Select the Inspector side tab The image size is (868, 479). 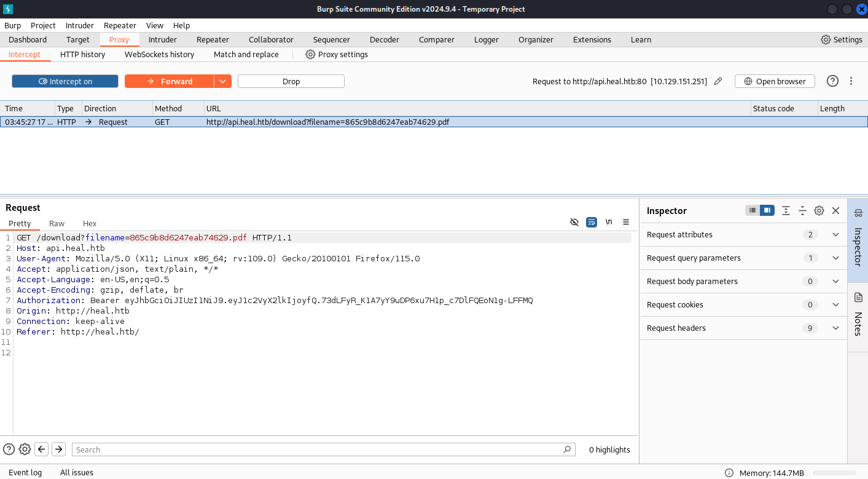(858, 240)
